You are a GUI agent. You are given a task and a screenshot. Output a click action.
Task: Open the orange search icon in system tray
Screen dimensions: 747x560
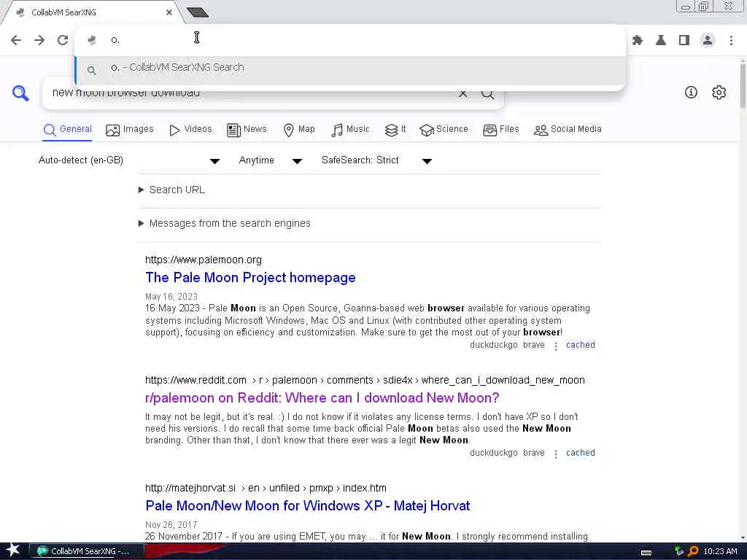(x=694, y=551)
